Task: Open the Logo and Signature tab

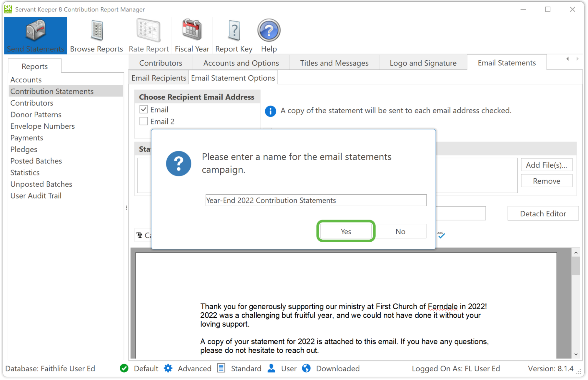Action: point(423,63)
